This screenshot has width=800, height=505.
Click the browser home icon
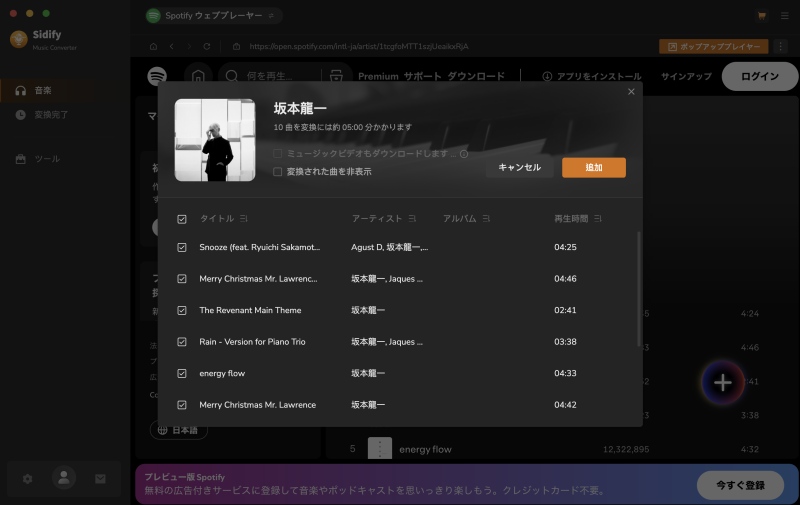tap(154, 46)
